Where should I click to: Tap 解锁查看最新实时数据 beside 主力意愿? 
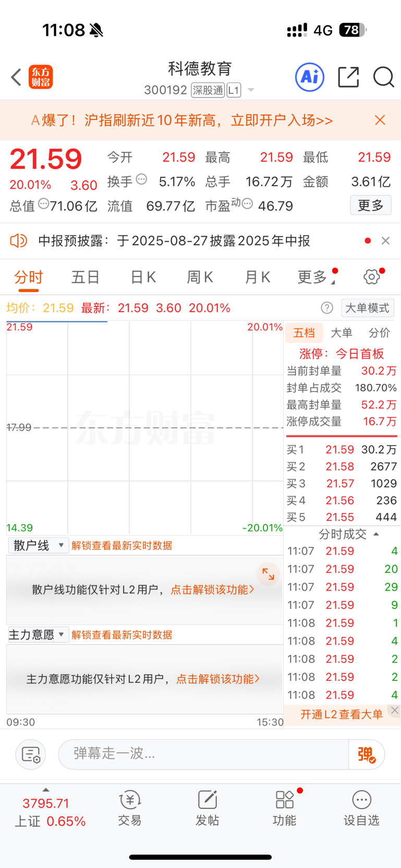point(122,634)
